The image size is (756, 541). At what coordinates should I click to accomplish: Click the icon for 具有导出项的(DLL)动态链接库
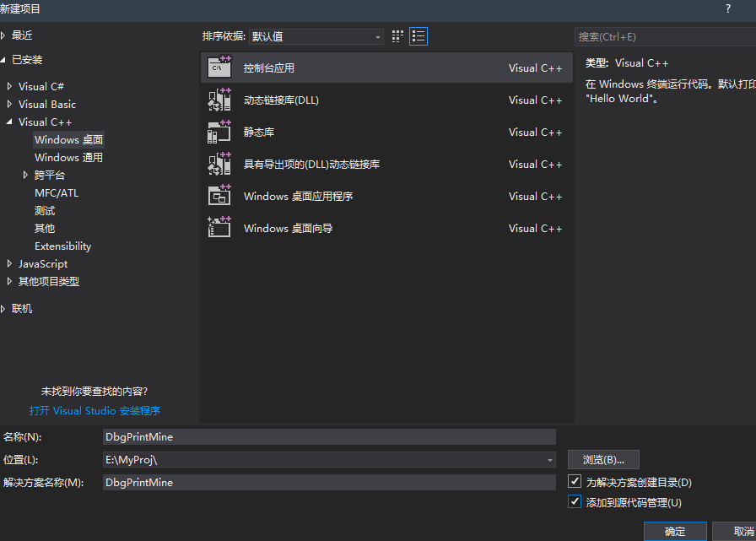click(219, 164)
